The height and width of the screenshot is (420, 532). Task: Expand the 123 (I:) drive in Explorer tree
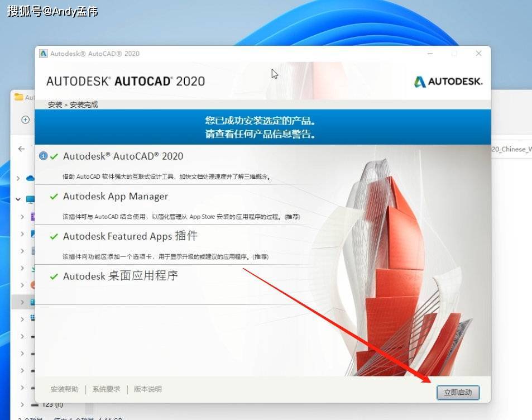[22, 404]
